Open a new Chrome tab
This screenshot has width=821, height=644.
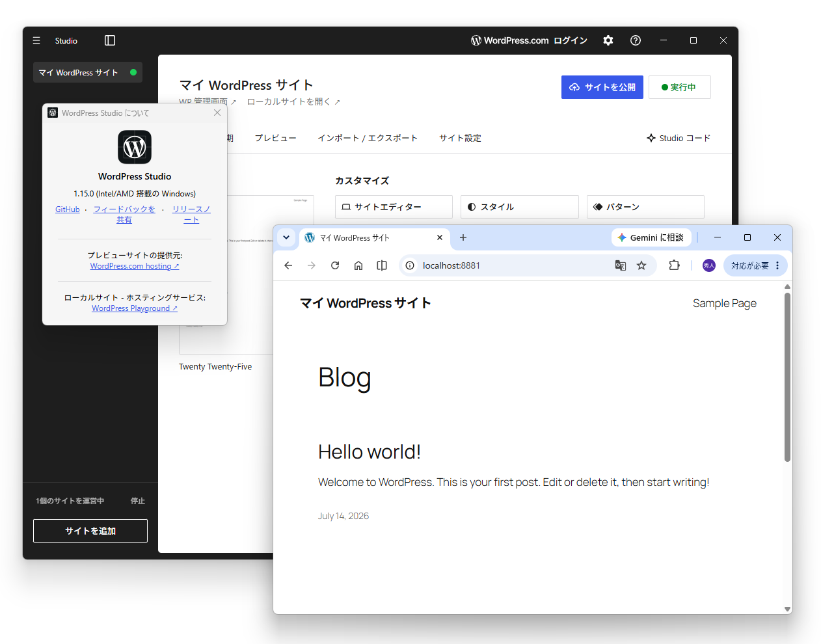pos(463,237)
